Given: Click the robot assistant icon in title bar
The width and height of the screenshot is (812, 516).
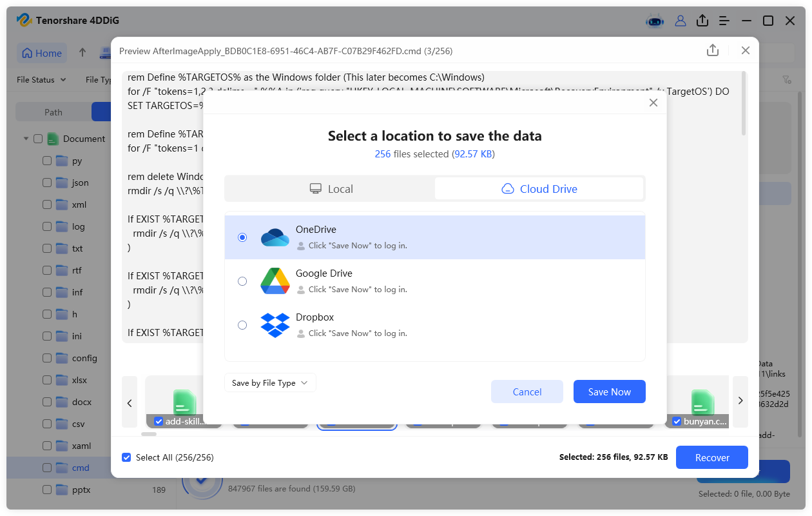Looking at the screenshot, I should coord(655,21).
